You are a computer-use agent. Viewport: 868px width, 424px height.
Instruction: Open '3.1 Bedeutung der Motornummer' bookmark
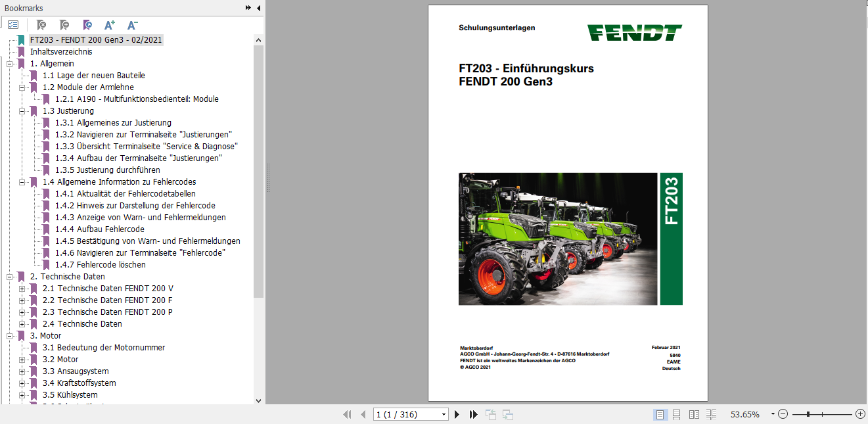[x=104, y=348]
